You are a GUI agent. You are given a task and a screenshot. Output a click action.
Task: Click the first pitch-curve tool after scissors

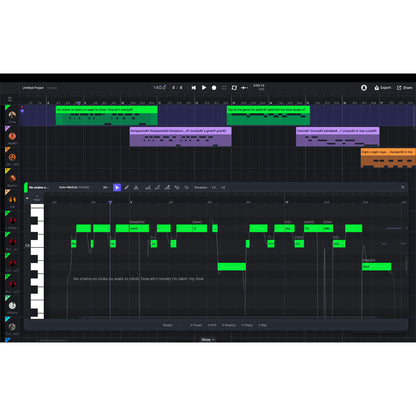(148, 188)
